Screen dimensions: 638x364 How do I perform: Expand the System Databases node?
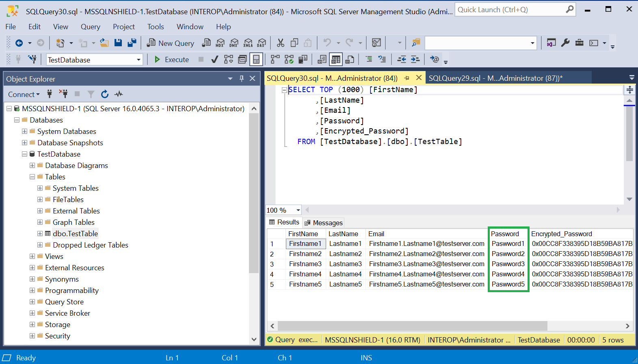[24, 131]
